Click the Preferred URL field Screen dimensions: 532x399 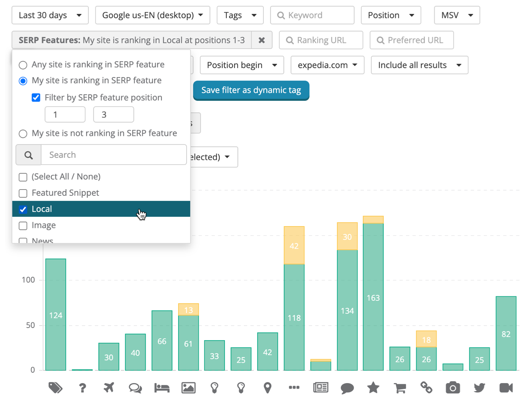point(412,40)
